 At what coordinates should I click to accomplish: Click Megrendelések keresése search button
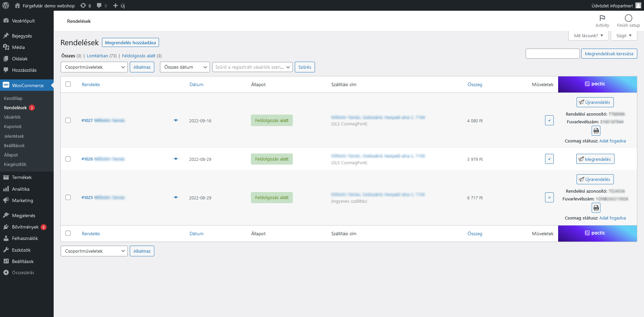click(x=609, y=54)
